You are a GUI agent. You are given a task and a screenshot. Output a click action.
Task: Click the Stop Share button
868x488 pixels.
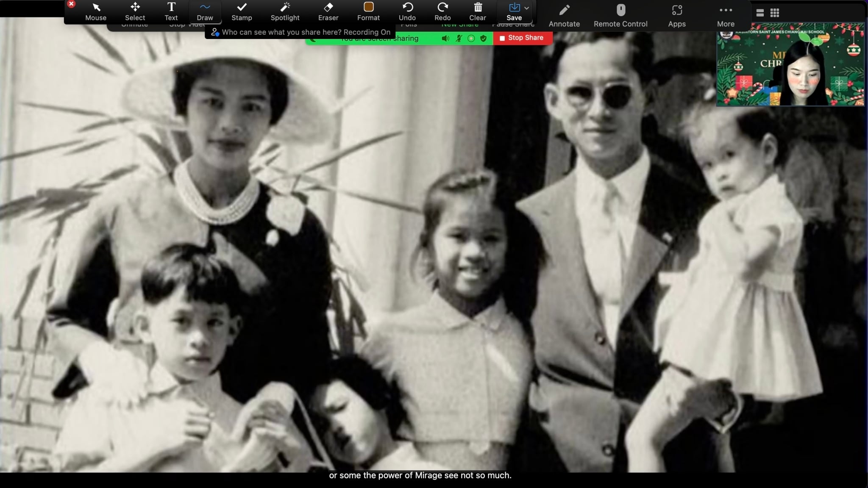(522, 38)
